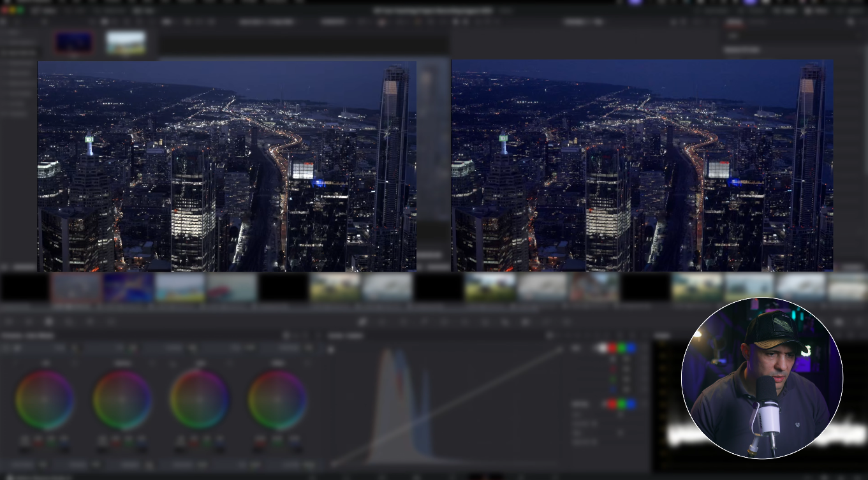Click the second color wheel, Gamma

[122, 400]
